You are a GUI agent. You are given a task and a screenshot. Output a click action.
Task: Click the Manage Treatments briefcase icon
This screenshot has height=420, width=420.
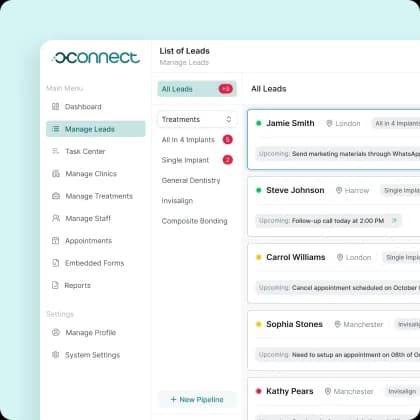tap(56, 196)
